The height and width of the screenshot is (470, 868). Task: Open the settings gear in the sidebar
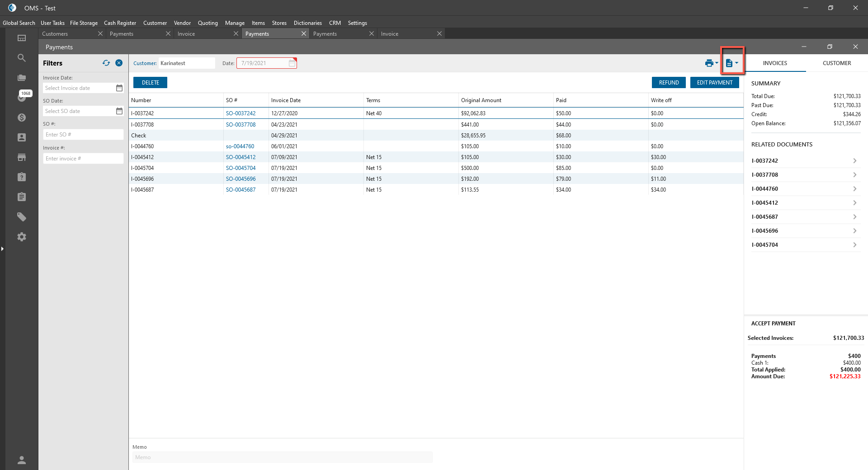[x=21, y=237]
